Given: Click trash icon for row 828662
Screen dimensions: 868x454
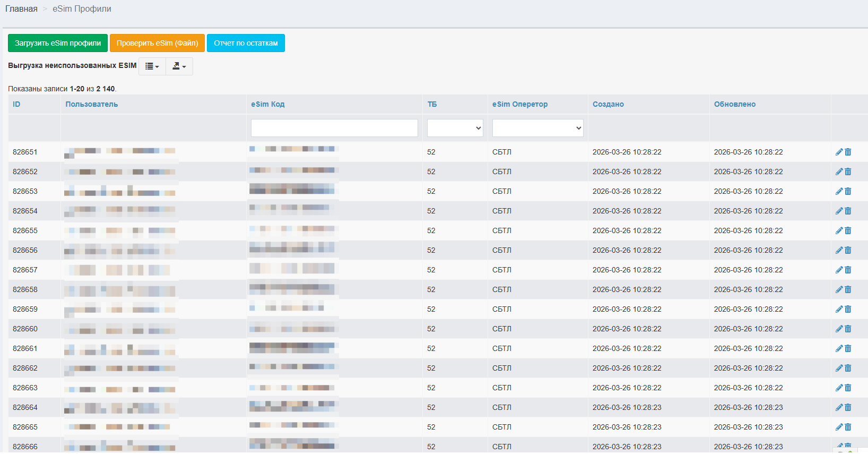Looking at the screenshot, I should click(848, 368).
